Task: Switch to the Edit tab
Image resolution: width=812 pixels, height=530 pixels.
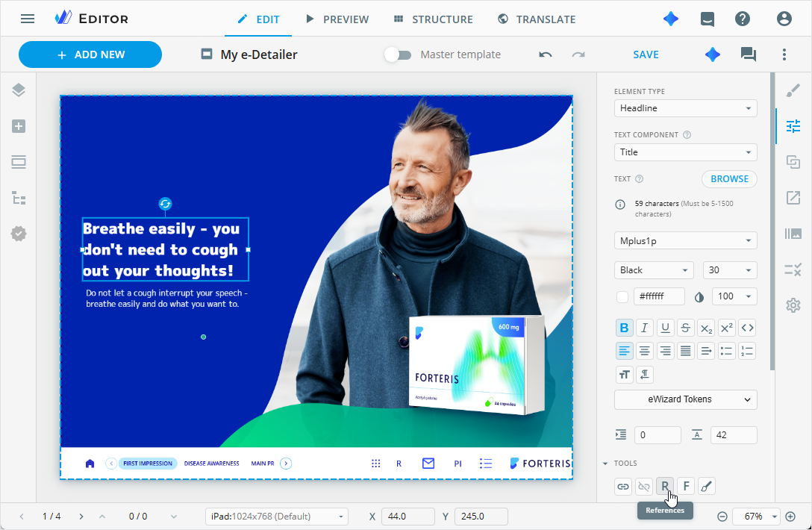Action: coord(258,19)
